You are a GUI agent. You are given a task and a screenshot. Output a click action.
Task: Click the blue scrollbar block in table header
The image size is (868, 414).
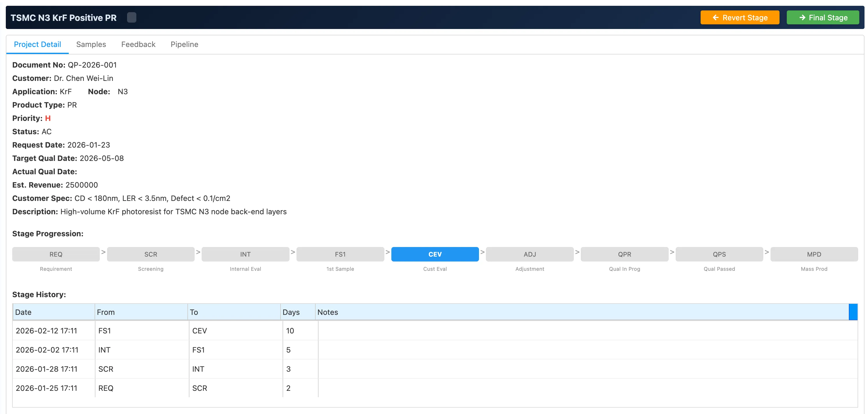[853, 312]
